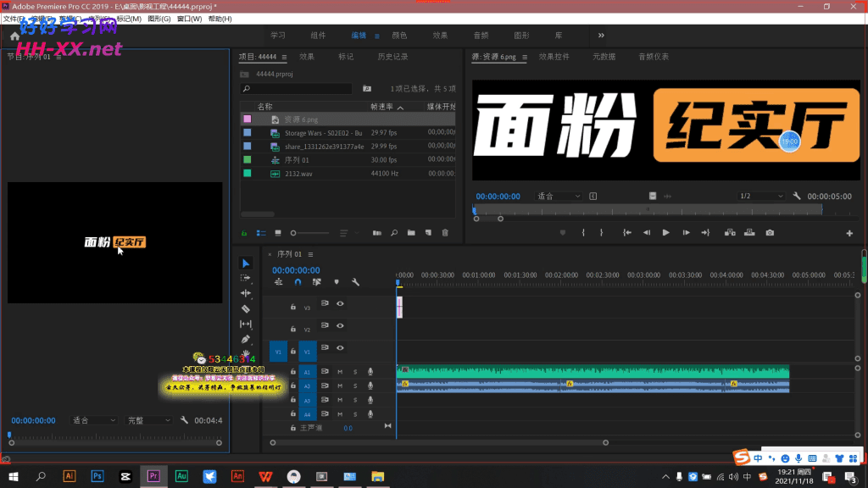The image size is (868, 488).
Task: Open 窗口(W) menu
Action: pyautogui.click(x=189, y=19)
